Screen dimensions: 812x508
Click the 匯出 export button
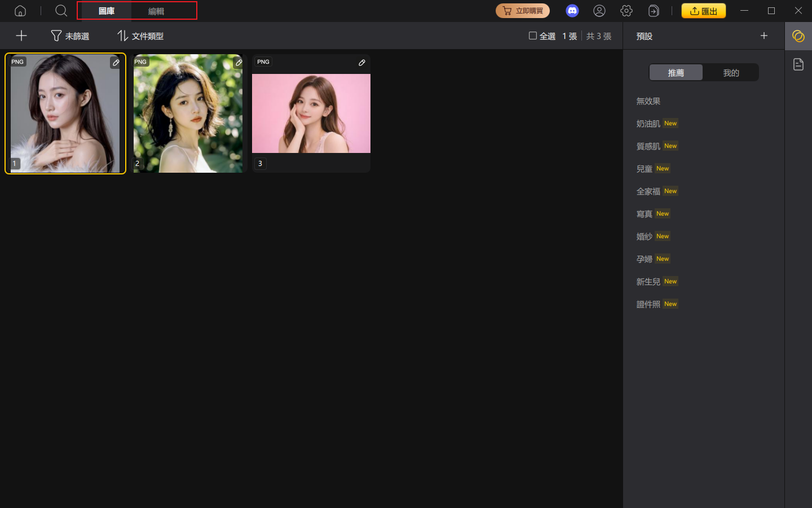point(703,11)
